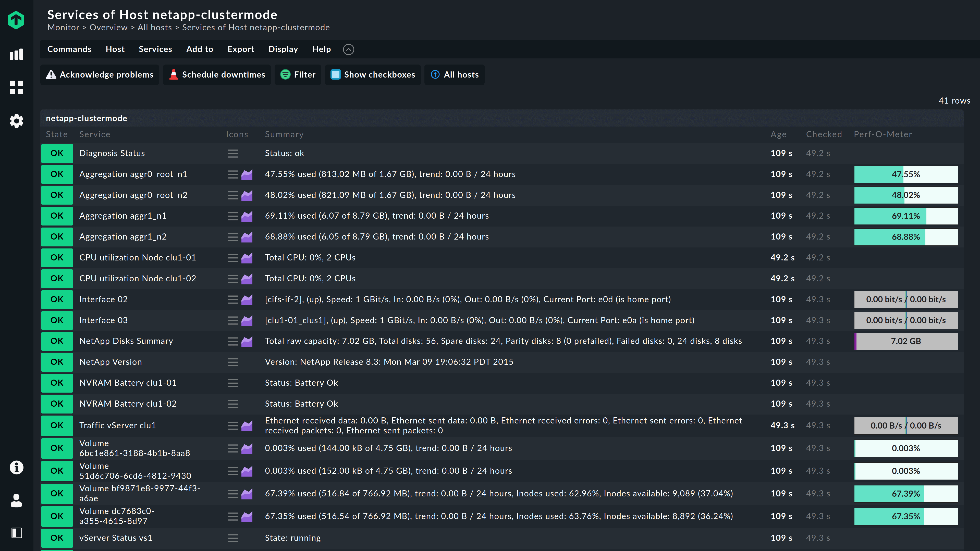
Task: Open the Help menu
Action: 322,49
